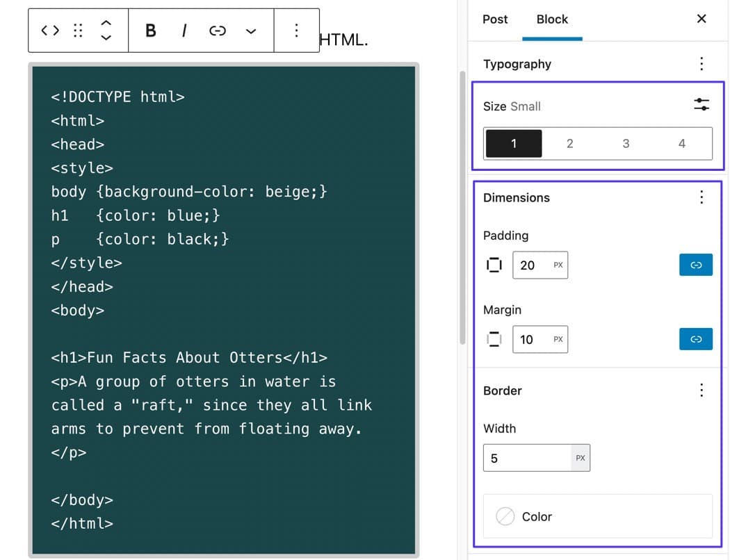The width and height of the screenshot is (730, 560).
Task: Open block options three-dot menu in toolbar
Action: click(296, 31)
